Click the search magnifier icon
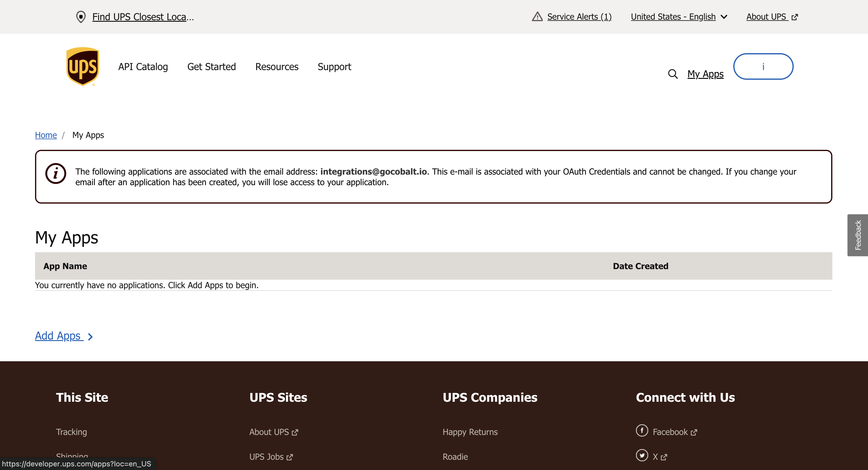Image resolution: width=868 pixels, height=470 pixels. click(x=673, y=74)
